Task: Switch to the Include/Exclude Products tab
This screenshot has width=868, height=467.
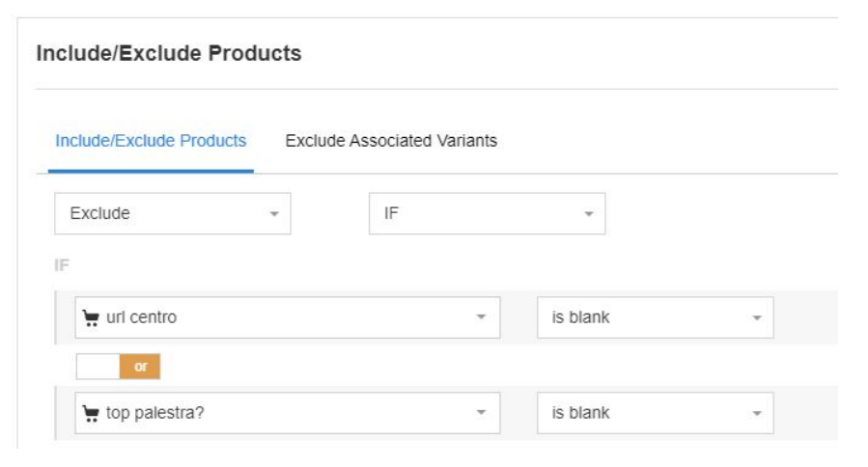Action: [x=151, y=141]
